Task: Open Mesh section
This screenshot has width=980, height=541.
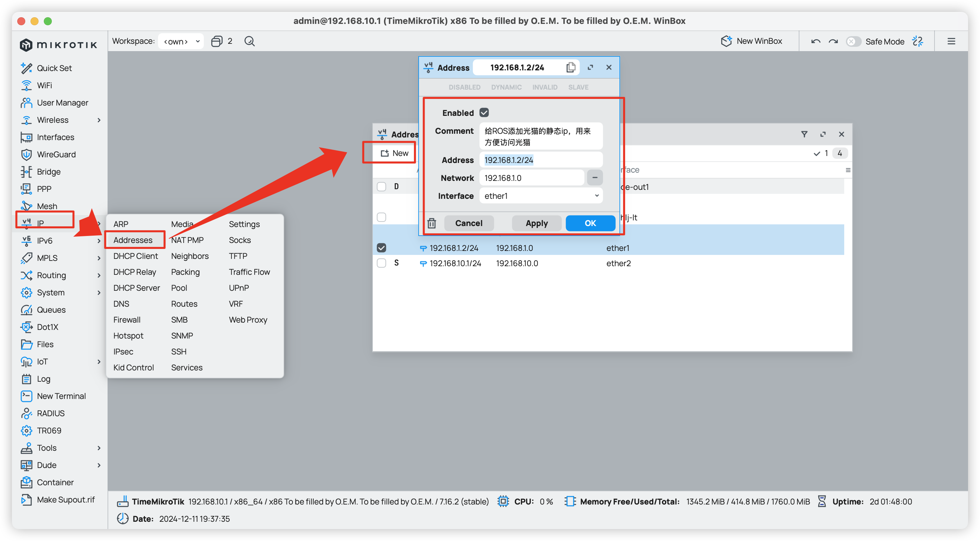Action: (x=47, y=206)
